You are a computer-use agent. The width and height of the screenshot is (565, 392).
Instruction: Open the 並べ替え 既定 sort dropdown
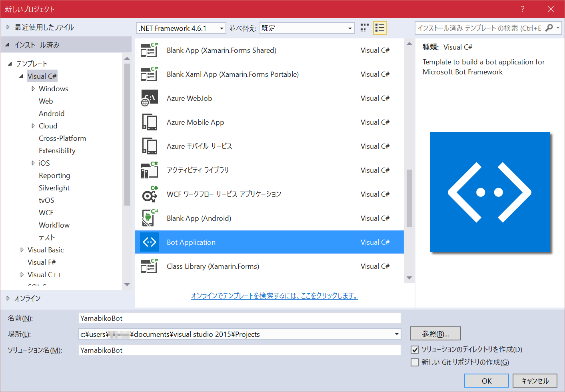tap(306, 28)
